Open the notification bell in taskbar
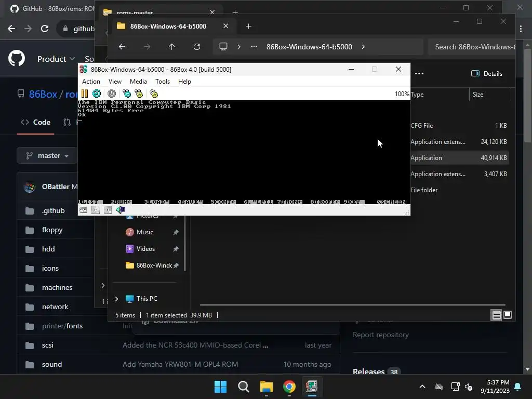532x399 pixels. (x=518, y=387)
